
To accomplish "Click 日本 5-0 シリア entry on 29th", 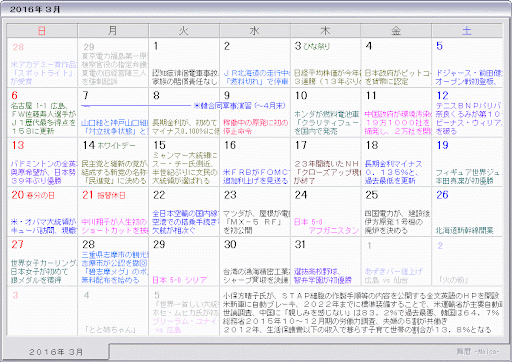I will click(x=180, y=280).
